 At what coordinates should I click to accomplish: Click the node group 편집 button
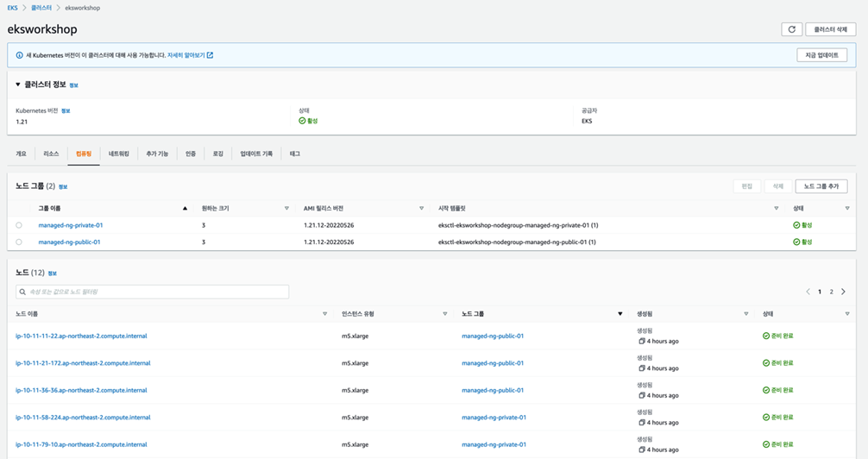[746, 186]
